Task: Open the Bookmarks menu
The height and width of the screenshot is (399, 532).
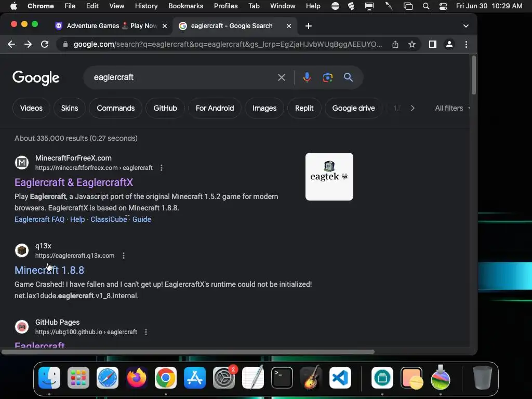Action: (x=185, y=6)
